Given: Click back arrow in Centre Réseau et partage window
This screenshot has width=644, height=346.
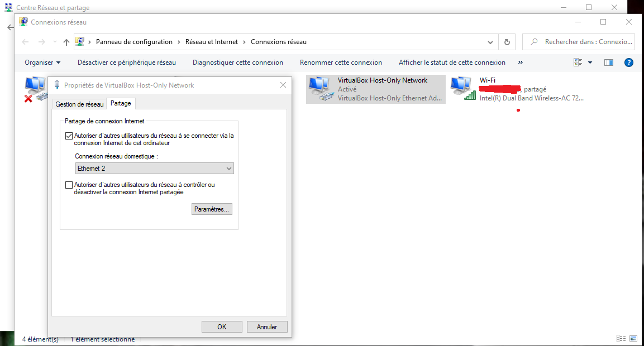Looking at the screenshot, I should (x=10, y=27).
